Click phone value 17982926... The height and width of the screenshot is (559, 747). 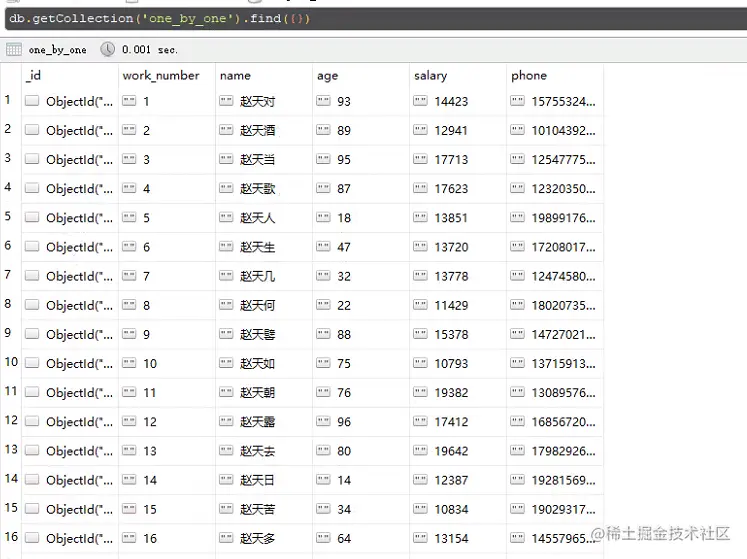pyautogui.click(x=564, y=451)
